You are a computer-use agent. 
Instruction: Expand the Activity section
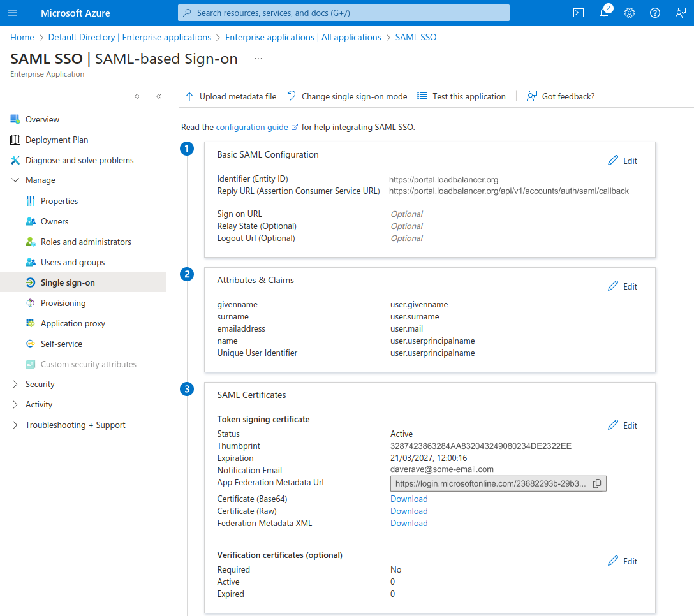[x=15, y=404]
